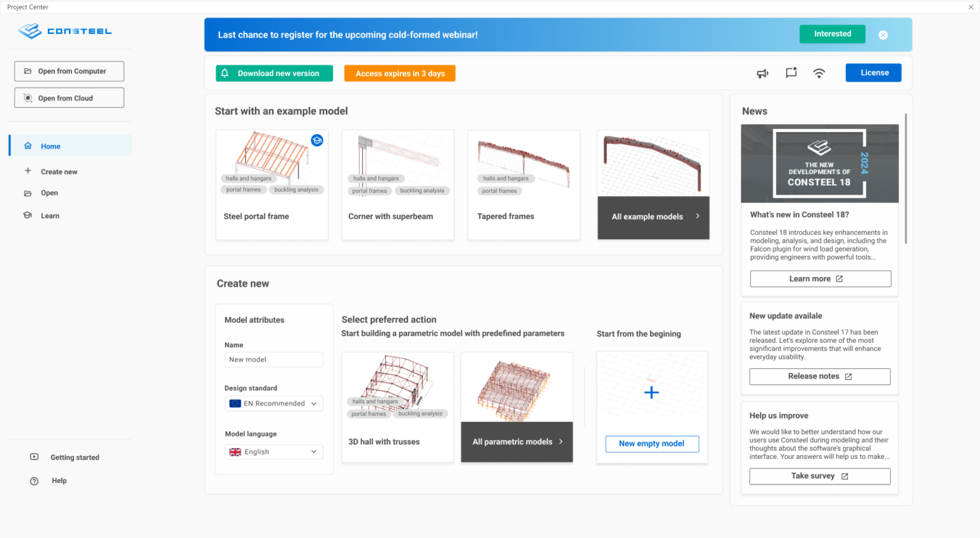Open the announcements megaphone icon
Image resolution: width=980 pixels, height=538 pixels.
coord(762,73)
